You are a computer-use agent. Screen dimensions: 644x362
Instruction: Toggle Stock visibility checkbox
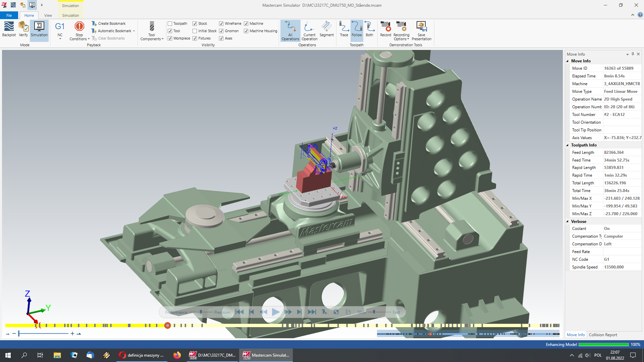point(195,23)
